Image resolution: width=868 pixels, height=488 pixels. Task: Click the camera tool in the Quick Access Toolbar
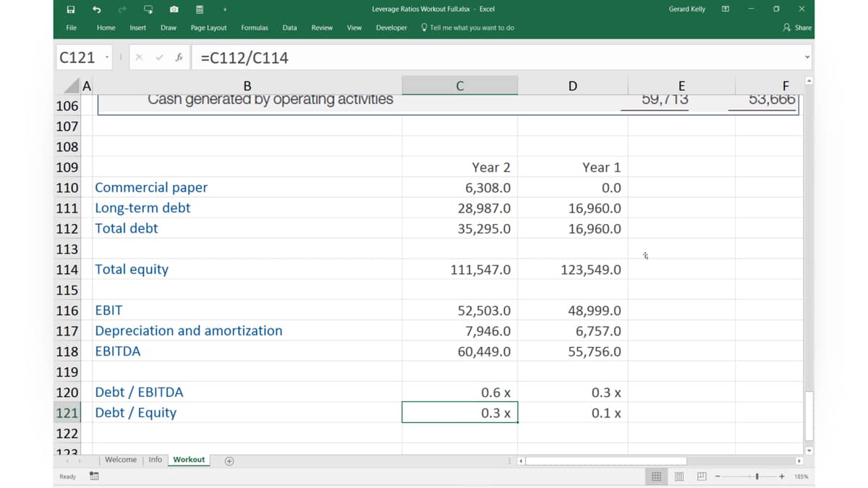coord(174,9)
